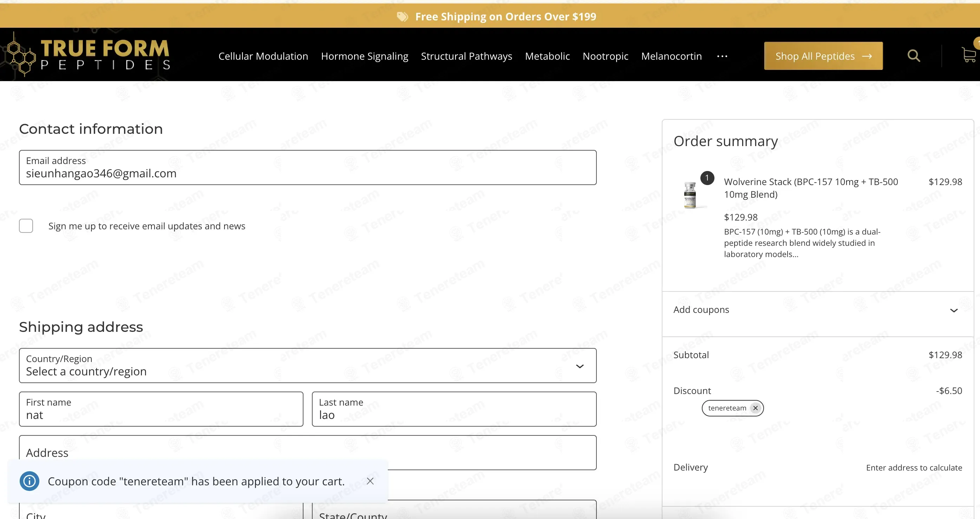
Task: Open the Country/Region dropdown
Action: click(308, 366)
